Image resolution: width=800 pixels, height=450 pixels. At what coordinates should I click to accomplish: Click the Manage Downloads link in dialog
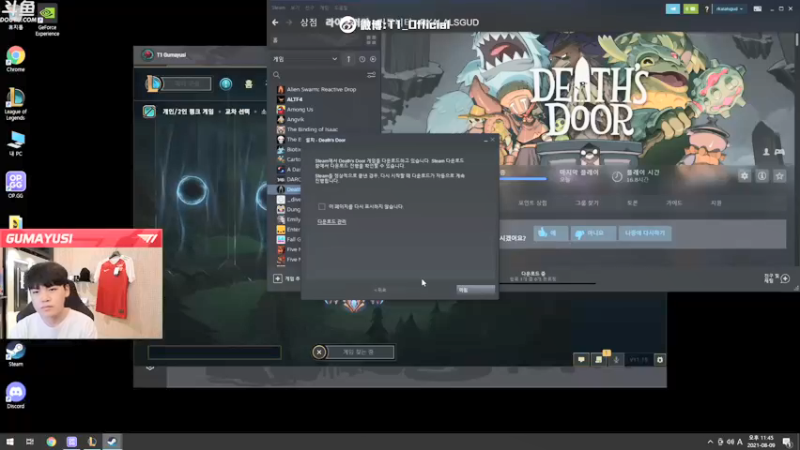coord(332,222)
